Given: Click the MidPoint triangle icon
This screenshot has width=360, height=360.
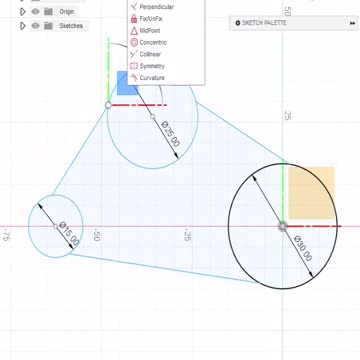Looking at the screenshot, I should pos(134,31).
